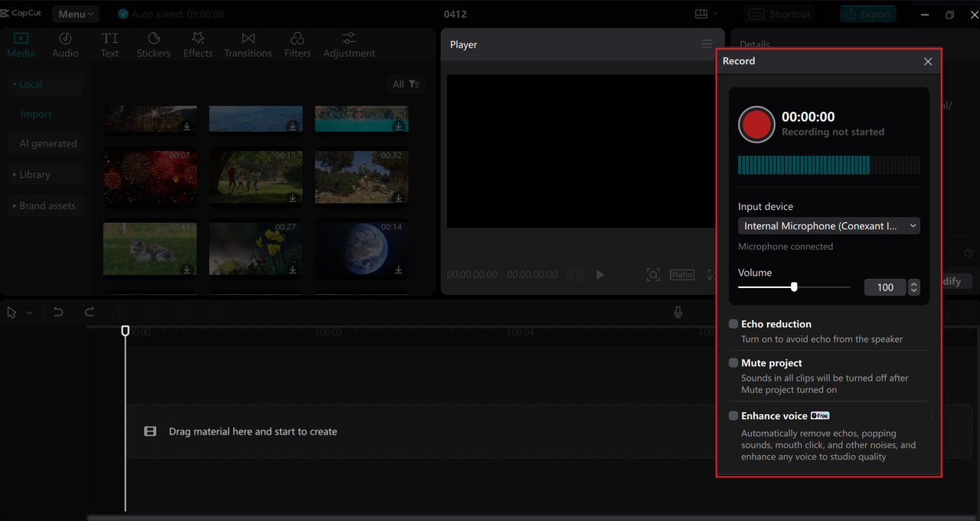Open the All media filter dropdown
Viewport: 980px width, 521px height.
(406, 84)
